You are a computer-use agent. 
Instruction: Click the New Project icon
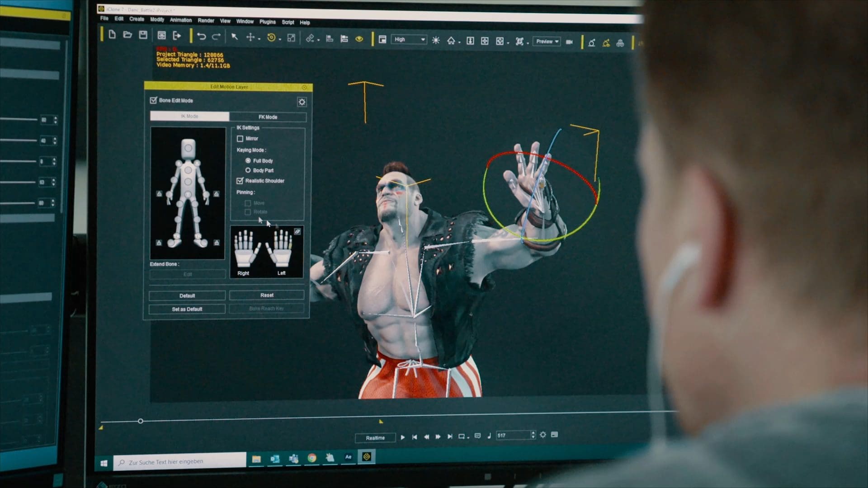pyautogui.click(x=112, y=35)
